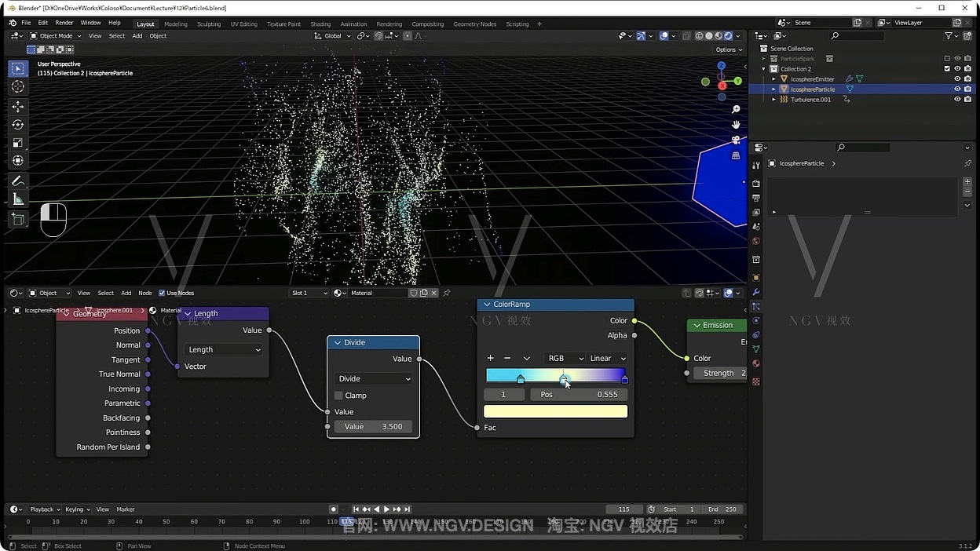Screen dimensions: 980x551
Task: Select the Move tool
Action: (x=18, y=107)
